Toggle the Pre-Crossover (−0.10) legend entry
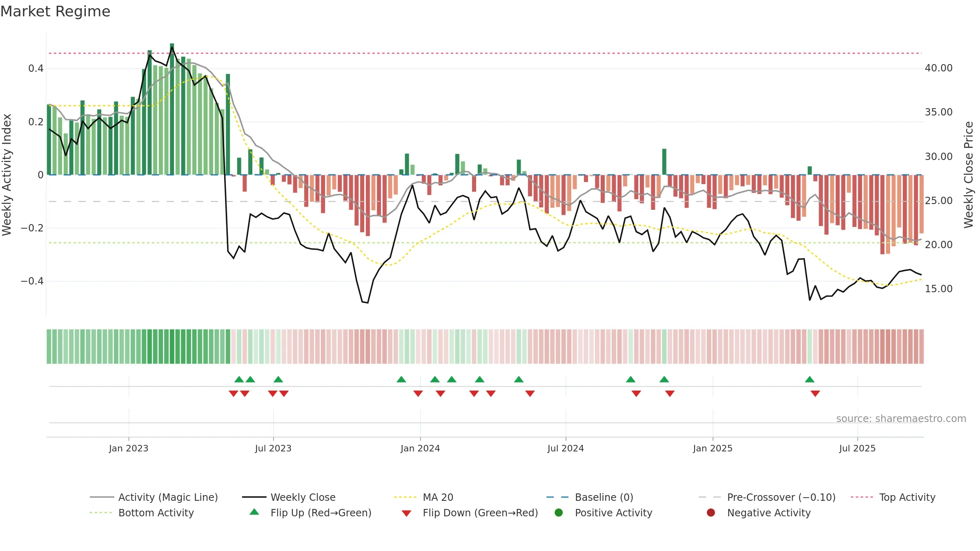This screenshot has width=980, height=551. (767, 497)
